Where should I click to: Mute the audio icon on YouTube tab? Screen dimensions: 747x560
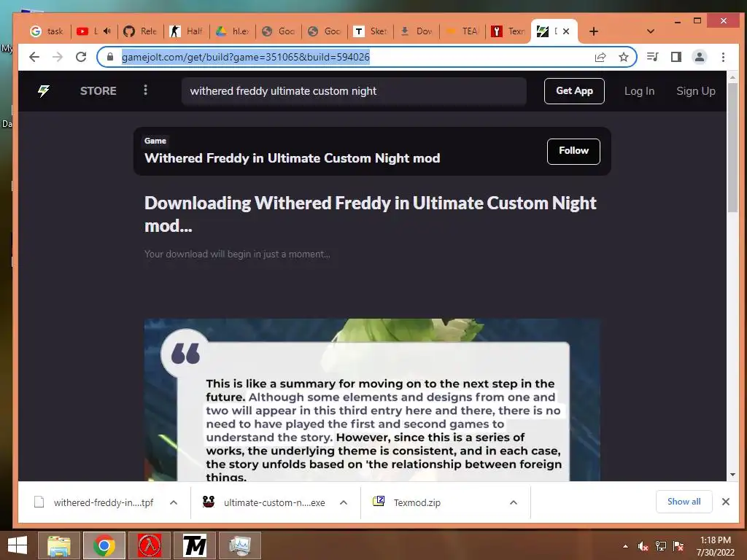click(107, 31)
